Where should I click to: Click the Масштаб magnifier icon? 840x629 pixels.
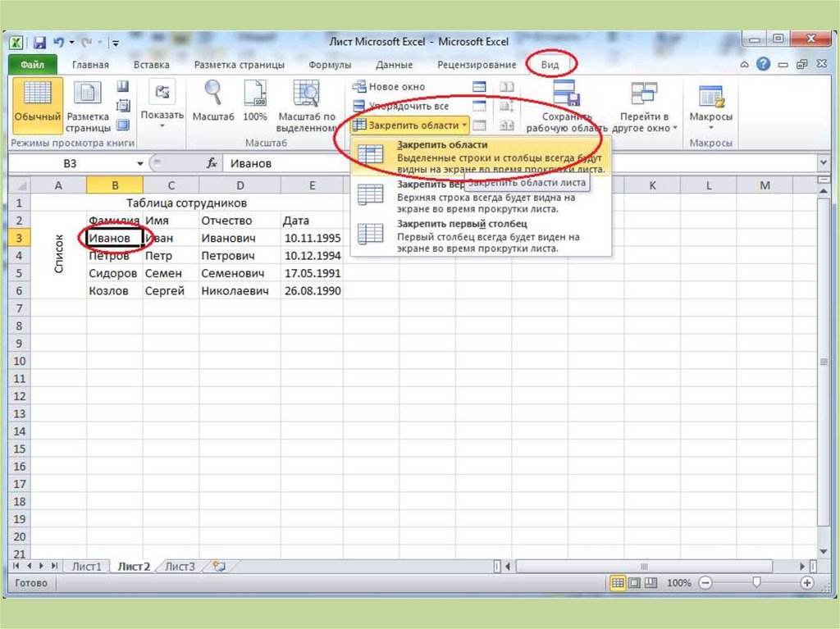click(213, 93)
